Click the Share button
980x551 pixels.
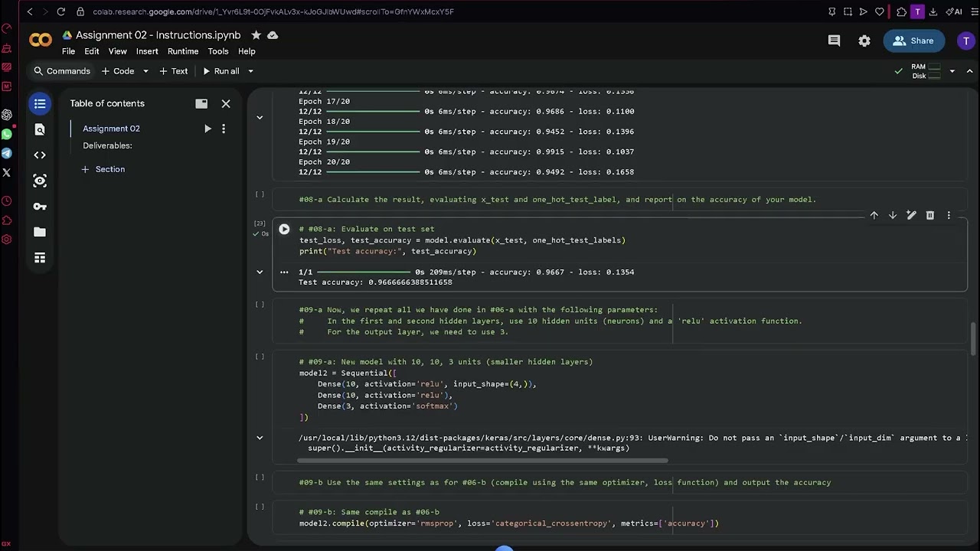[x=913, y=41]
